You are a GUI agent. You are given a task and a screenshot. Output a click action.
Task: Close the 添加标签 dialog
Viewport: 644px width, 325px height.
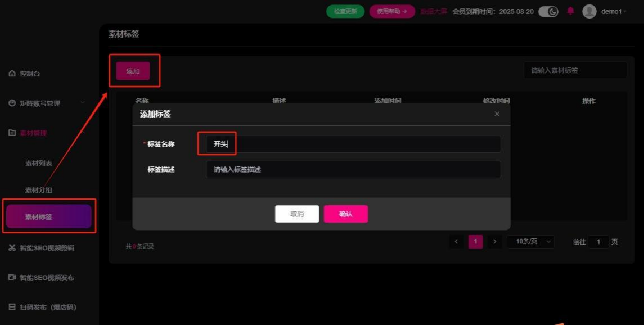coord(497,114)
